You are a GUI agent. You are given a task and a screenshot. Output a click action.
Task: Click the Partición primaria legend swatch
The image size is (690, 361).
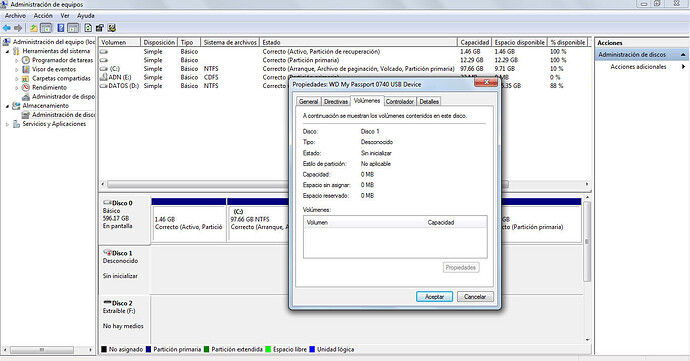[148, 349]
